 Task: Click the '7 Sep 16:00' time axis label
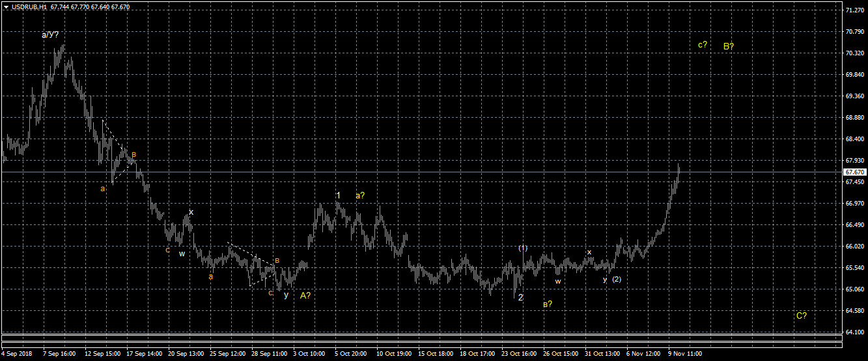tap(59, 354)
